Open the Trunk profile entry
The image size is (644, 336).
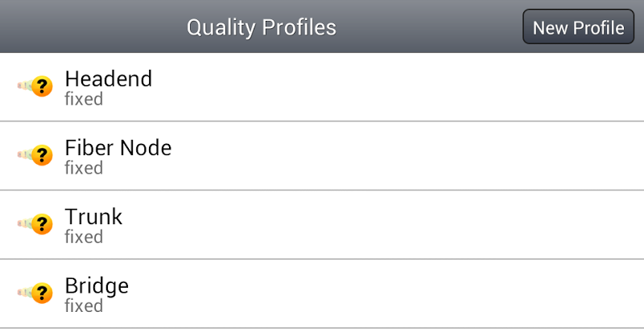[93, 217]
